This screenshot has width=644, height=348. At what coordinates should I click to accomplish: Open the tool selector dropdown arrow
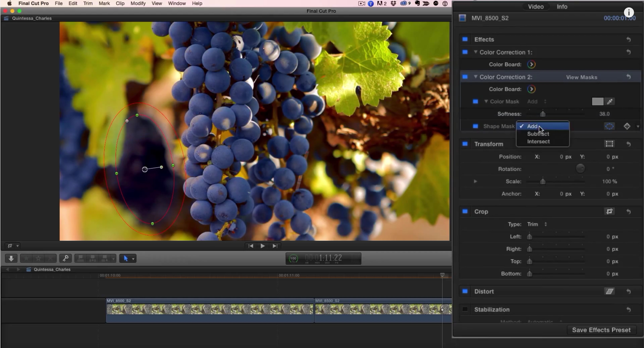coord(133,259)
